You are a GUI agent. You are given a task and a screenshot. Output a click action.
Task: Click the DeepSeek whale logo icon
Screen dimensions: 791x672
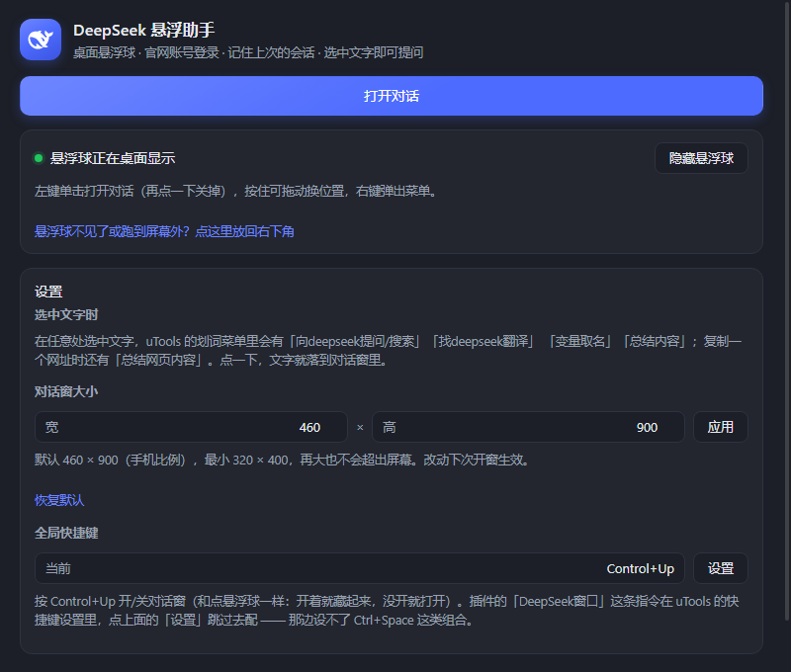(x=41, y=40)
